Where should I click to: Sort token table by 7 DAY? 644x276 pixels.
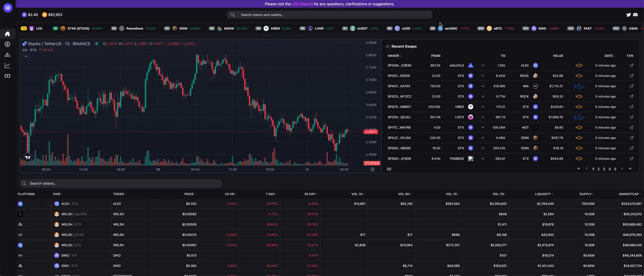pos(272,194)
